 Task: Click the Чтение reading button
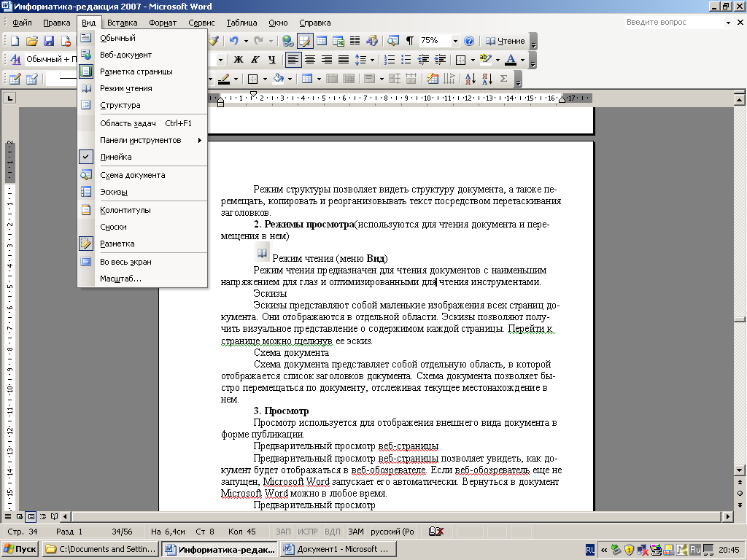(x=505, y=41)
